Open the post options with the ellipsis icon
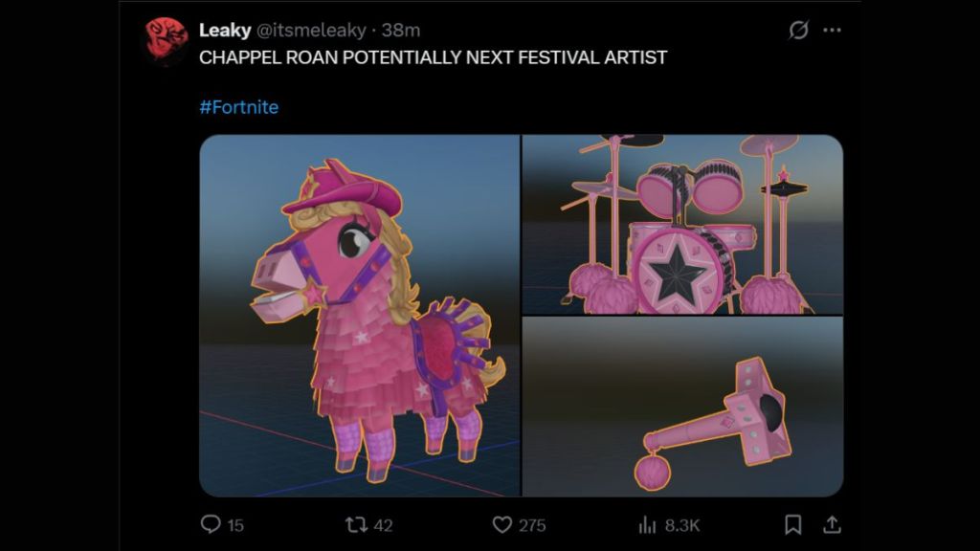This screenshot has height=551, width=980. [829, 29]
